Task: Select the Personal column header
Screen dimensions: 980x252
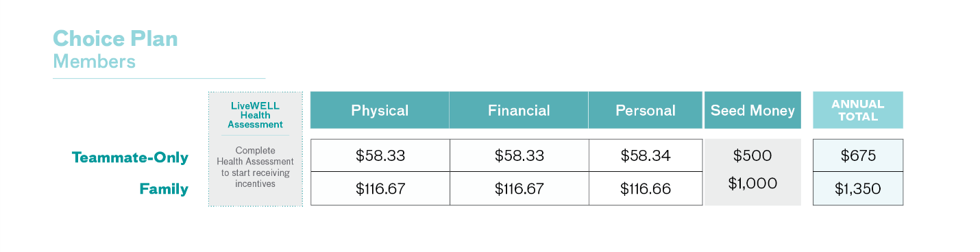Action: [646, 110]
